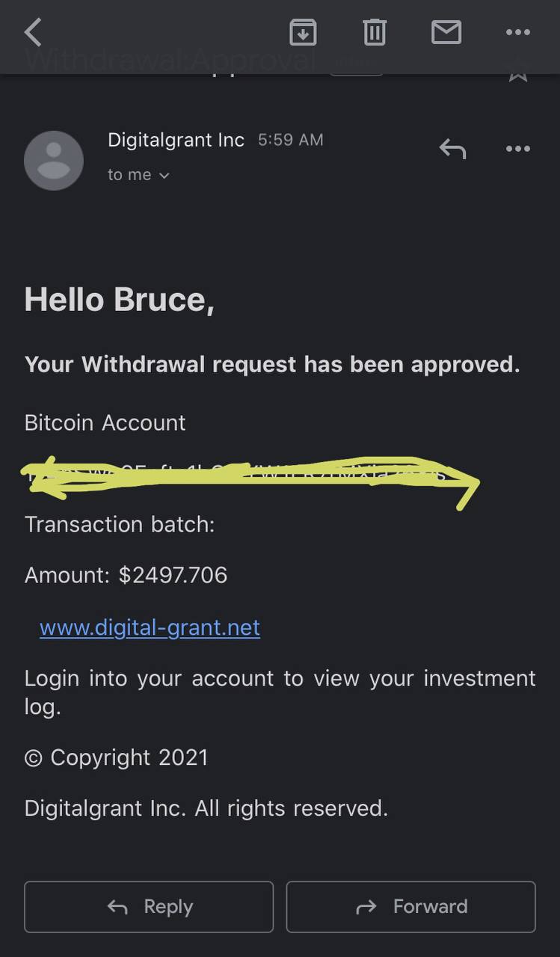Delete the email with the trash icon
The image size is (560, 957).
point(375,32)
